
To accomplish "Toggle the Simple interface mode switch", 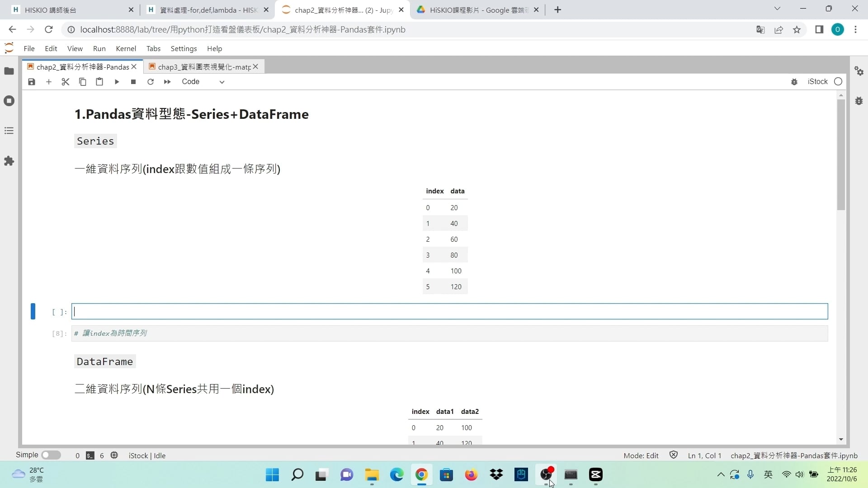I will [x=51, y=455].
